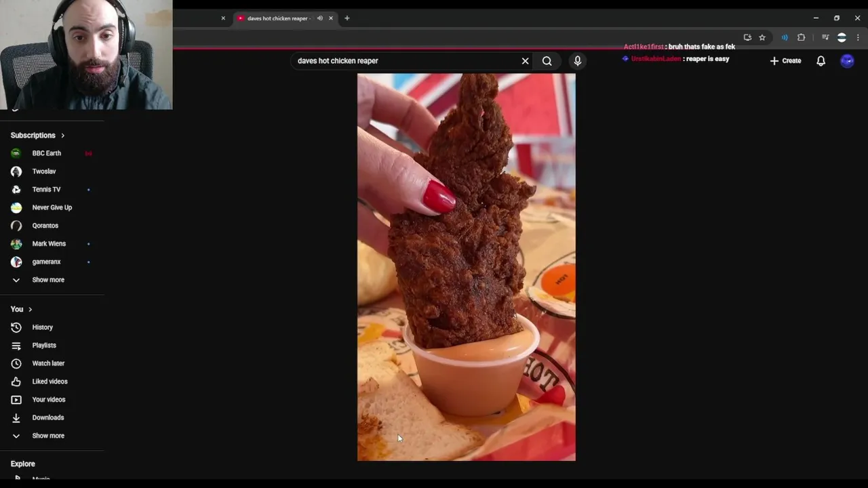Click the gameranx avatar icon

[x=16, y=262]
